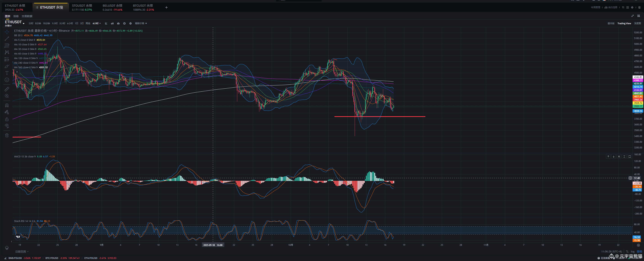Switch to the 周线 timeframe
The height and width of the screenshot is (261, 644).
[x=88, y=23]
